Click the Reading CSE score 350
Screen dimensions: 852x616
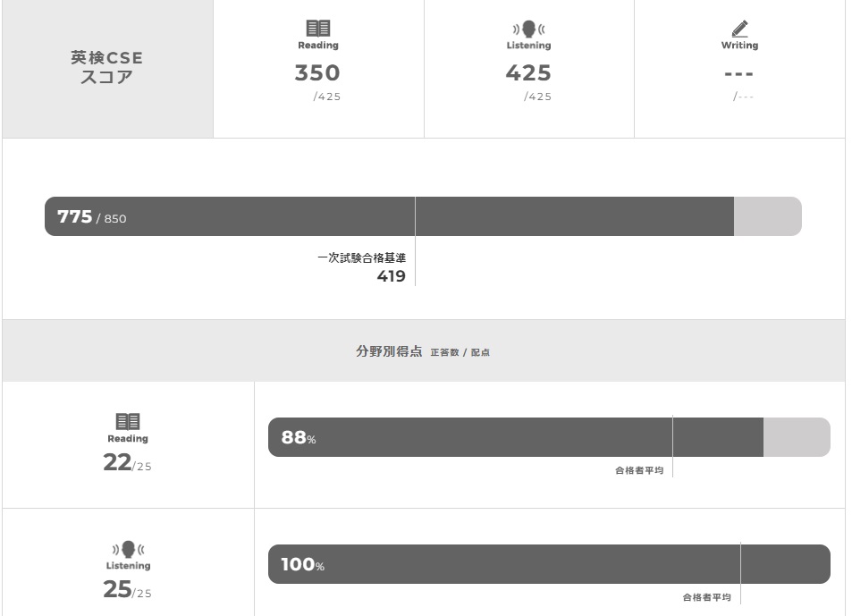pyautogui.click(x=317, y=73)
